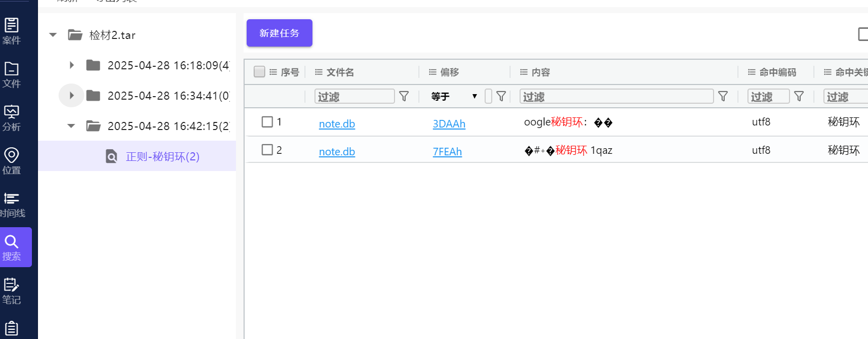Viewport: 868px width, 339px height.
Task: Open the 文件 (Files) sidebar section
Action: [12, 75]
